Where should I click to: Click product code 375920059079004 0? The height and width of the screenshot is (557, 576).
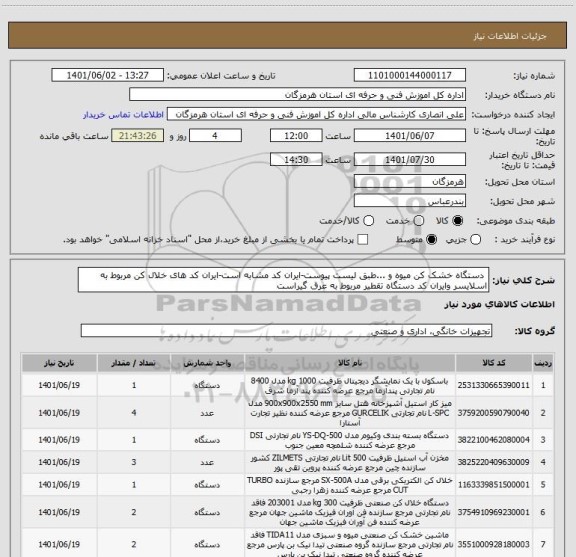493,413
